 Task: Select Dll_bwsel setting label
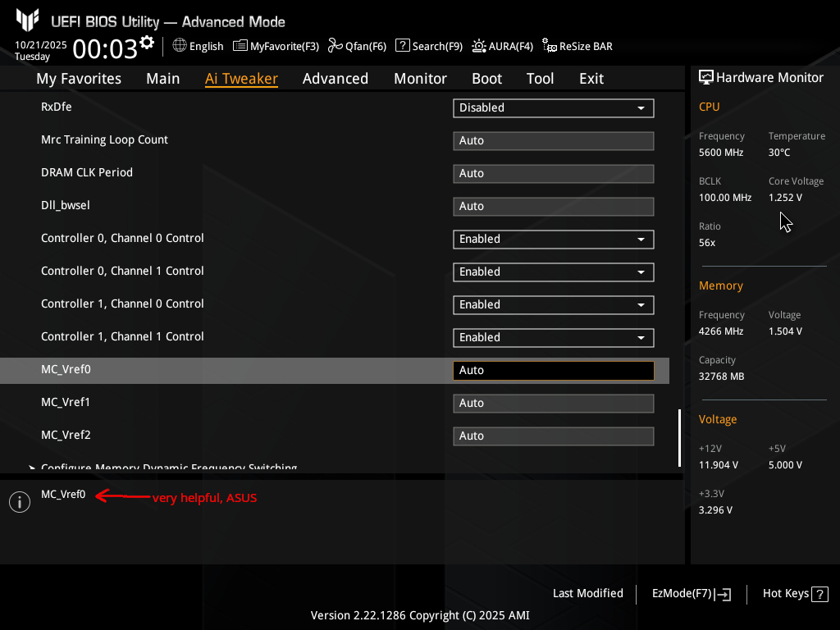pyautogui.click(x=66, y=206)
